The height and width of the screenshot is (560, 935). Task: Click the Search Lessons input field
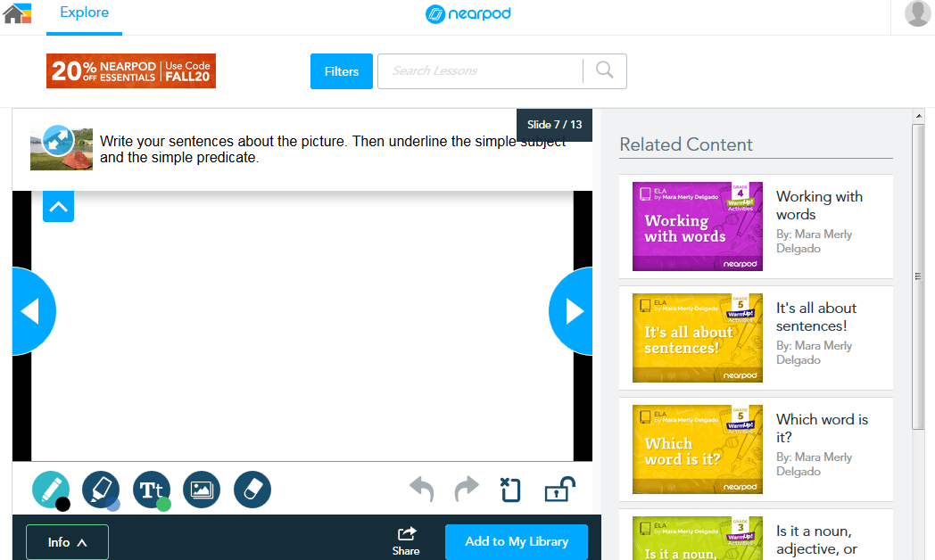tap(480, 71)
